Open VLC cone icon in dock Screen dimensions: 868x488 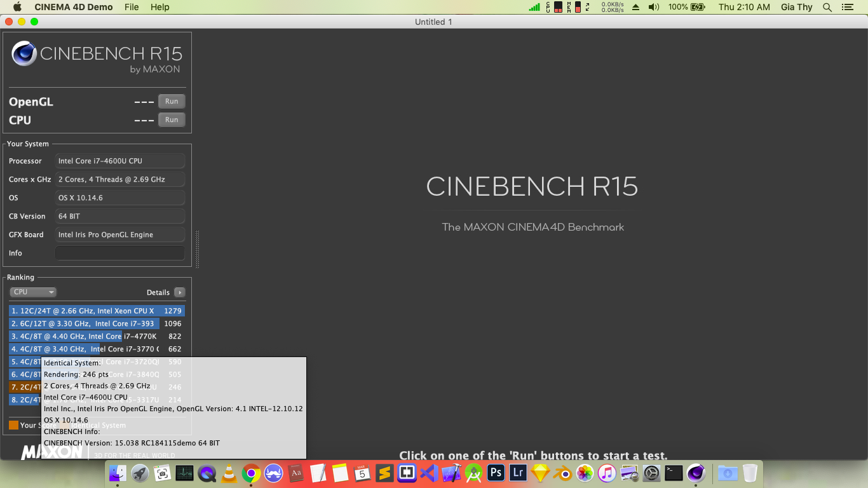229,473
